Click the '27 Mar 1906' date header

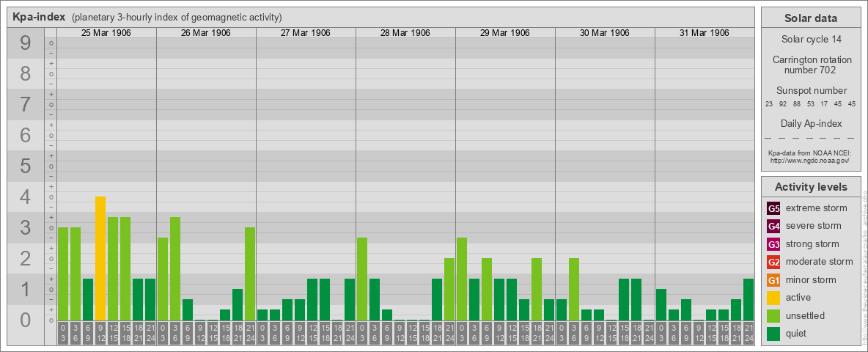(x=306, y=33)
